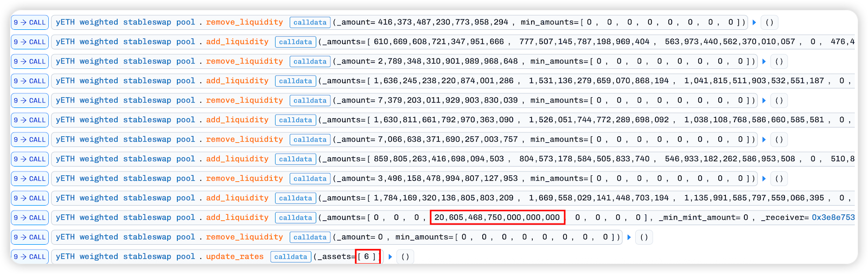Open receiver address 0x3e8e753 link
The width and height of the screenshot is (868, 274).
[x=833, y=218]
